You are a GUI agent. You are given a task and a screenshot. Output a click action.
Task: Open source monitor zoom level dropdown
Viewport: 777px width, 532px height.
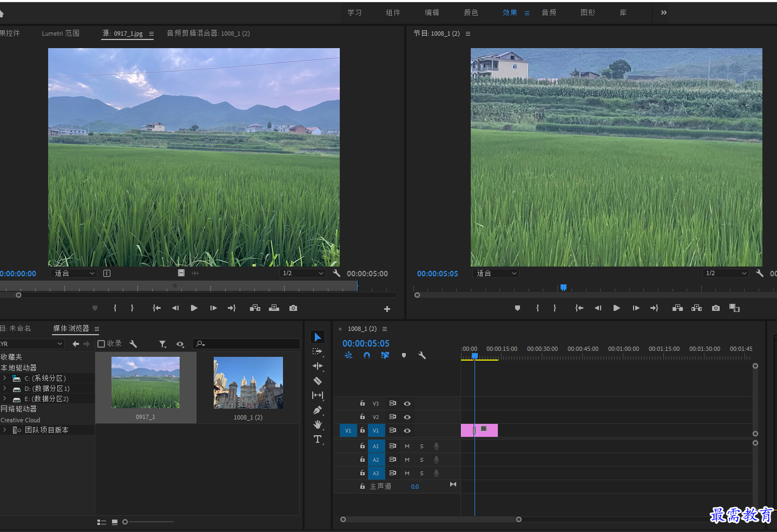tap(74, 274)
